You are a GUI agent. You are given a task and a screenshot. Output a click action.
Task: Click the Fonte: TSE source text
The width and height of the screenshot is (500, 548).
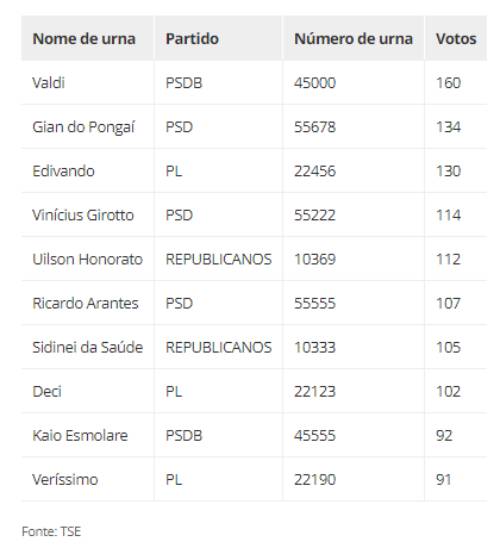[x=51, y=531]
